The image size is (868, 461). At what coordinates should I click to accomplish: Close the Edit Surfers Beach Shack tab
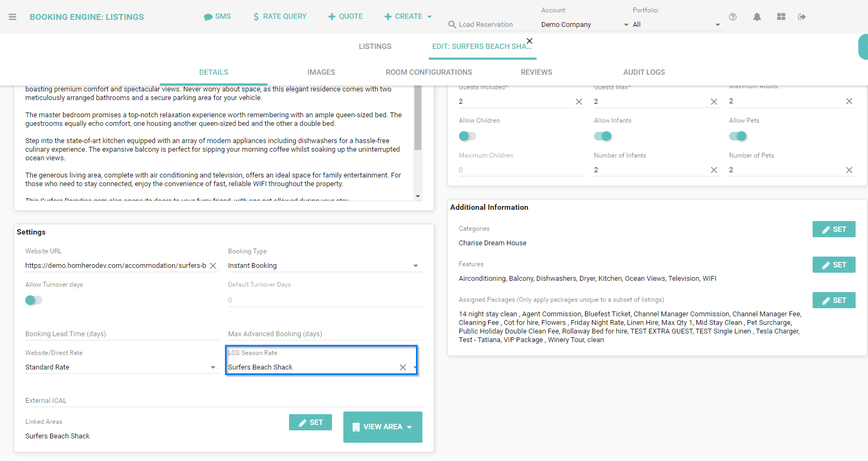[x=530, y=41]
